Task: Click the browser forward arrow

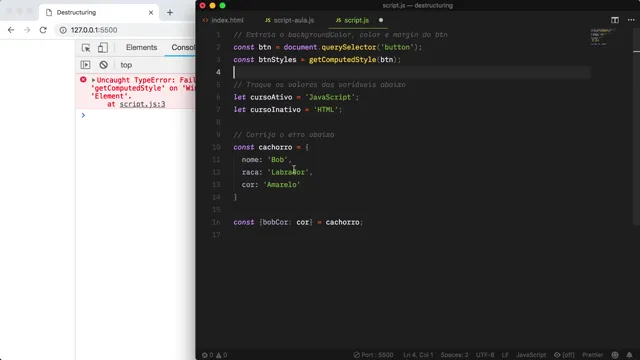Action: click(x=27, y=30)
